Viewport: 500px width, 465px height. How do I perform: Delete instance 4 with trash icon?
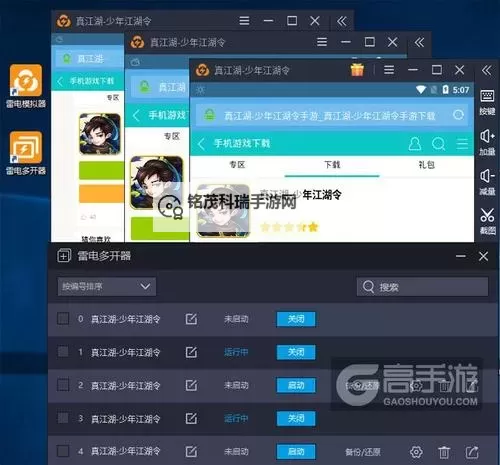pos(444,452)
